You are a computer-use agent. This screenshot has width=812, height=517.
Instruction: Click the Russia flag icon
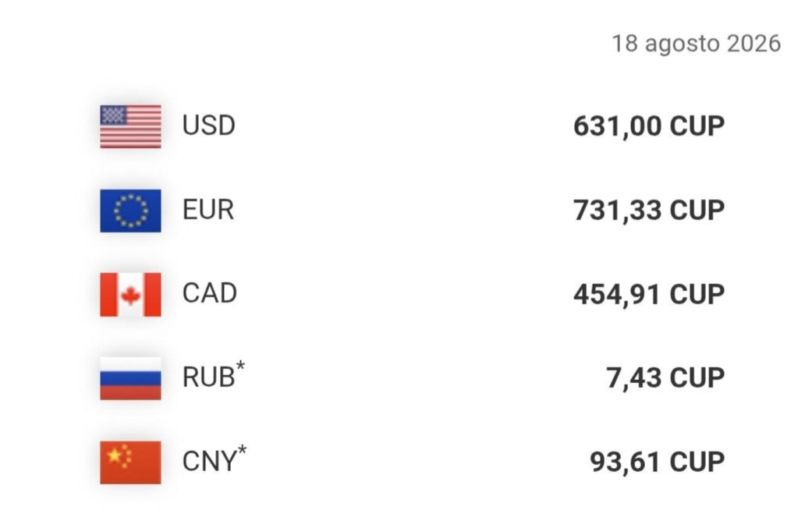130,378
